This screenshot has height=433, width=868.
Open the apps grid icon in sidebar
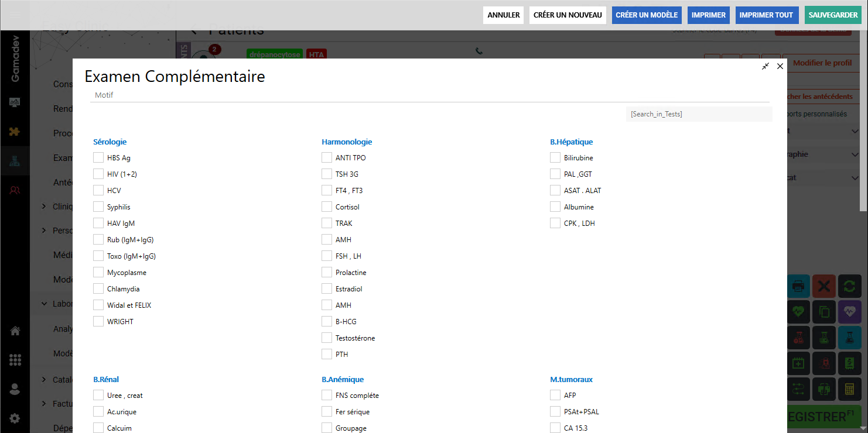point(15,360)
